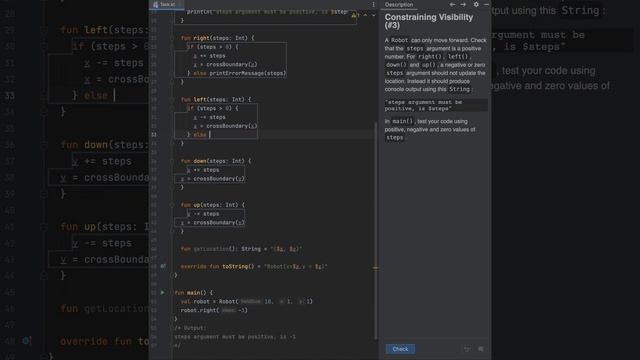Click the Constraining Visibility (#3) heading
The height and width of the screenshot is (360, 640).
pyautogui.click(x=429, y=21)
